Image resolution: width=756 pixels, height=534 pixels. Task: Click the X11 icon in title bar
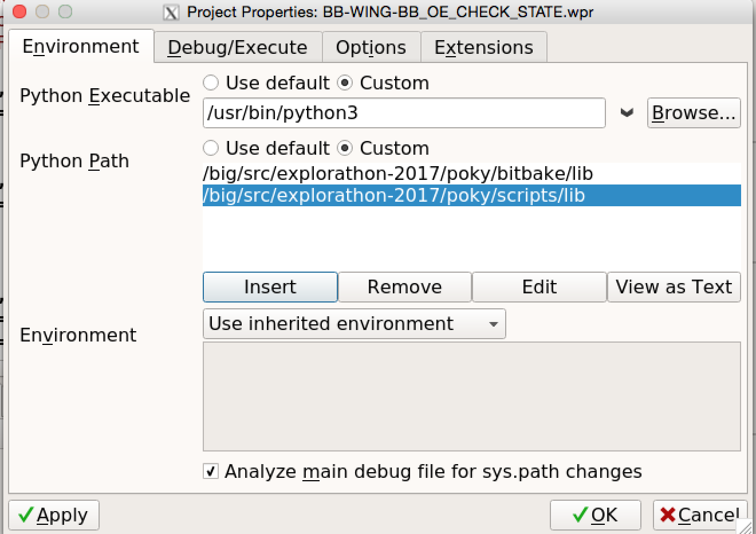click(171, 12)
